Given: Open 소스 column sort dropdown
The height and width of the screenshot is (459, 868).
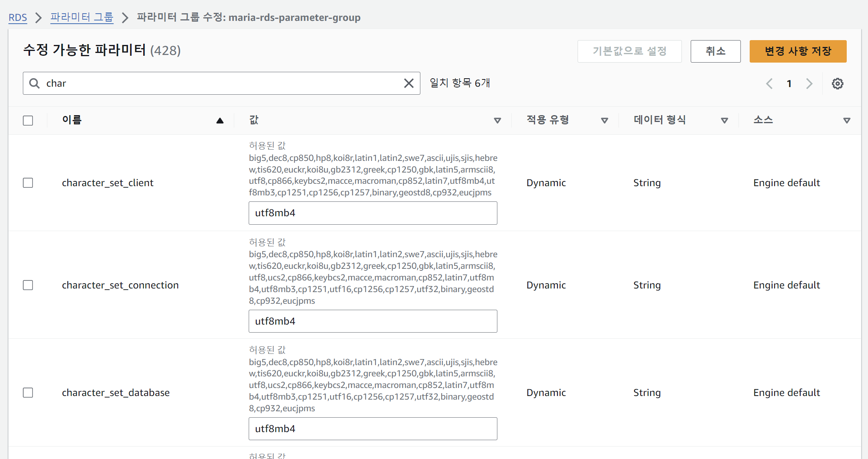Looking at the screenshot, I should (x=847, y=120).
